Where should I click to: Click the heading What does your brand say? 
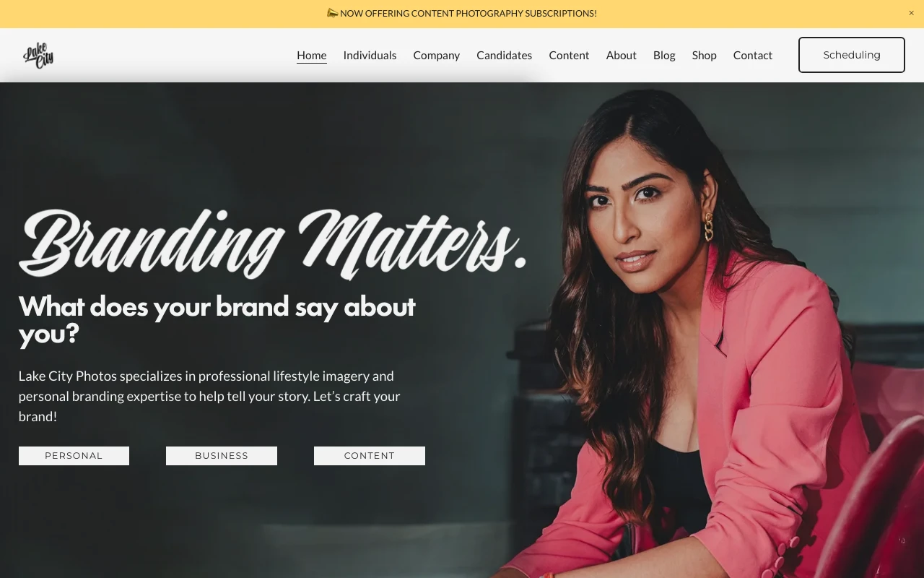point(217,320)
